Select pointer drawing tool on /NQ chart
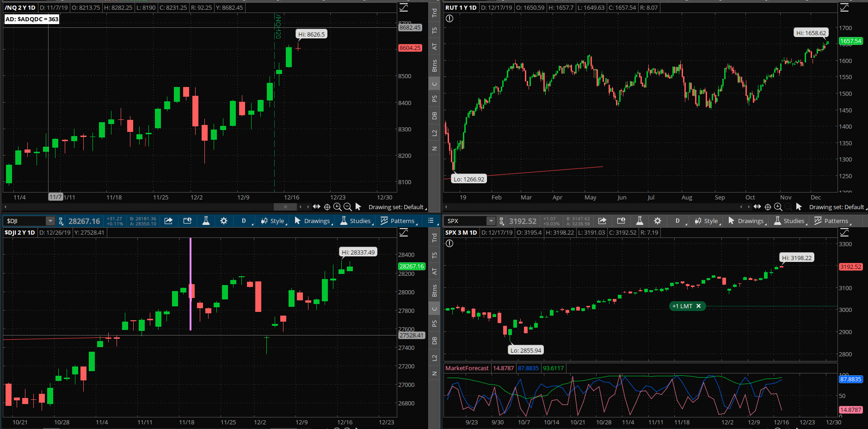Screen dimensions: 868x429 point(358,207)
